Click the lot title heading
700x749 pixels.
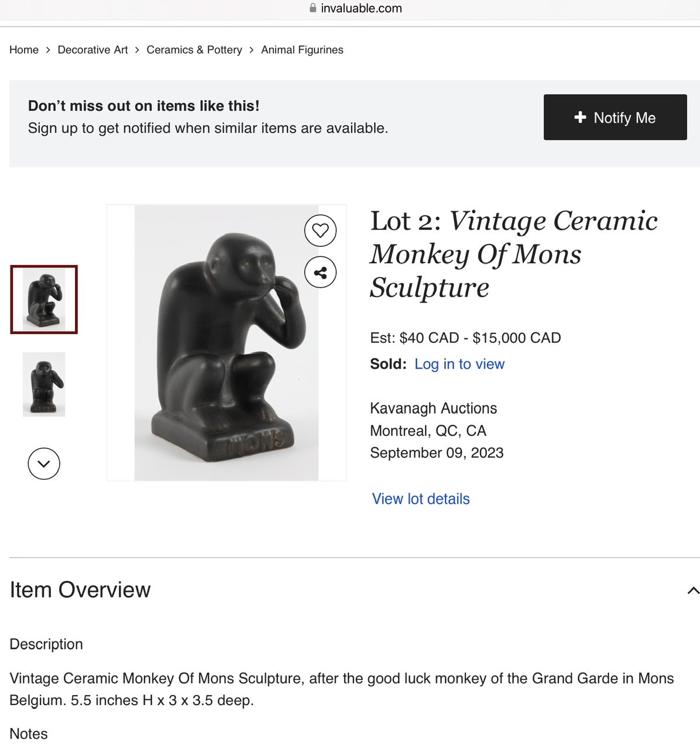coord(513,254)
